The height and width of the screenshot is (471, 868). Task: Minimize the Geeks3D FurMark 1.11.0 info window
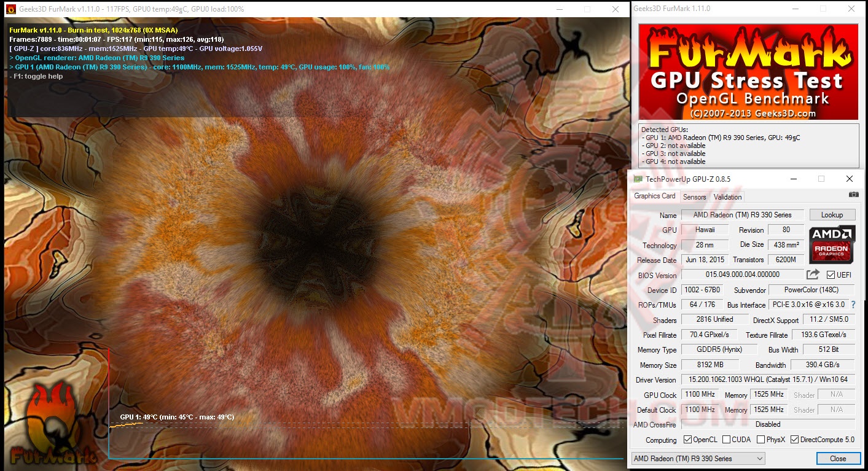(796, 9)
